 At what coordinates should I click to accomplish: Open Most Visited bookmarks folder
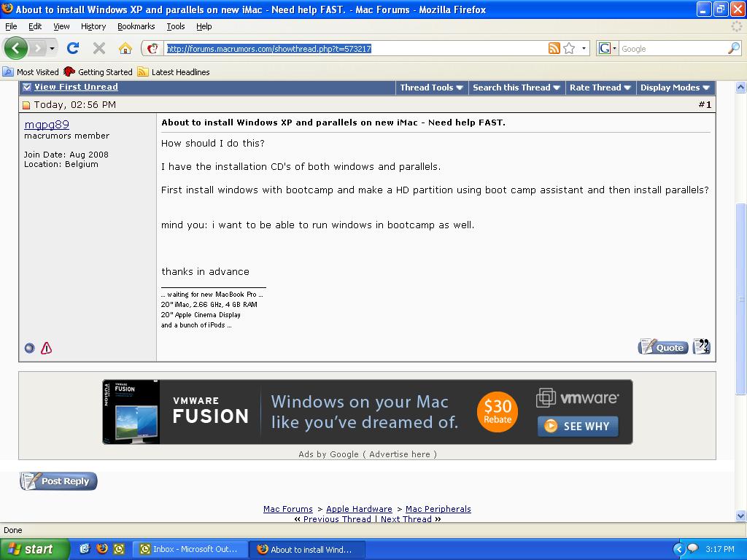[x=31, y=72]
